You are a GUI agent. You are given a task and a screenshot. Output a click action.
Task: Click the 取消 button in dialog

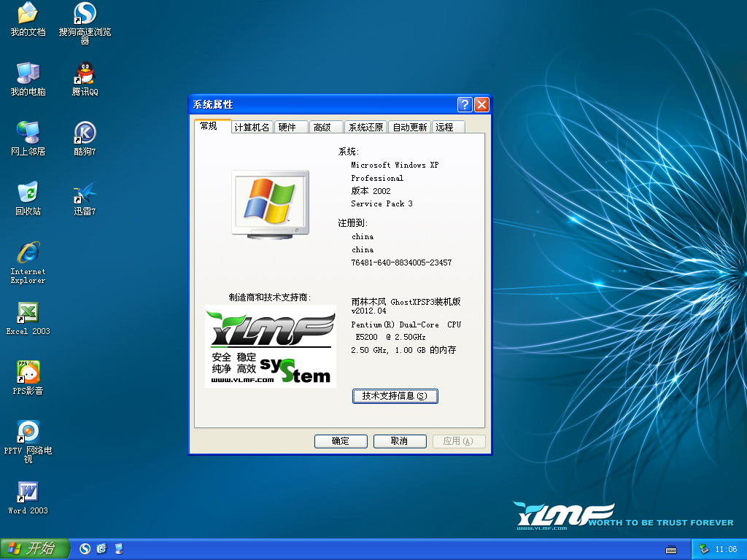point(399,441)
